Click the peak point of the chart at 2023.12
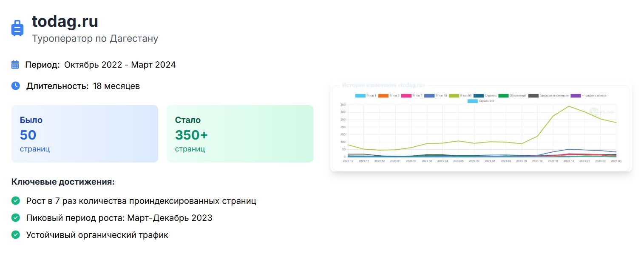 (x=569, y=106)
